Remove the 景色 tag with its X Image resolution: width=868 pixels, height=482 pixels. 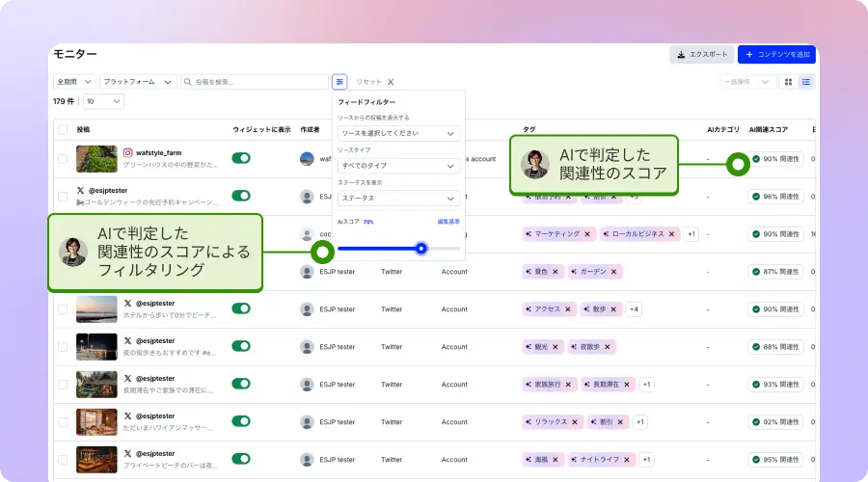pos(556,272)
